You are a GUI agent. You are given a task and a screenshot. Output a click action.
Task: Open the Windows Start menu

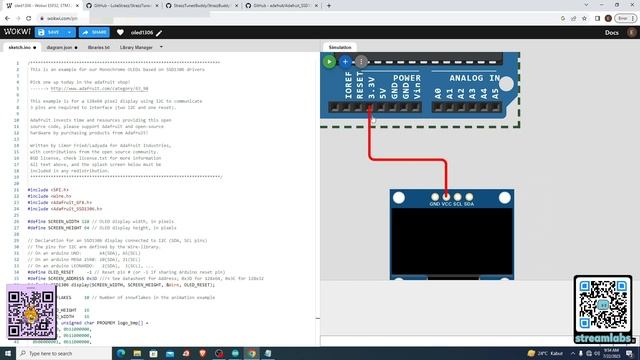click(8, 353)
